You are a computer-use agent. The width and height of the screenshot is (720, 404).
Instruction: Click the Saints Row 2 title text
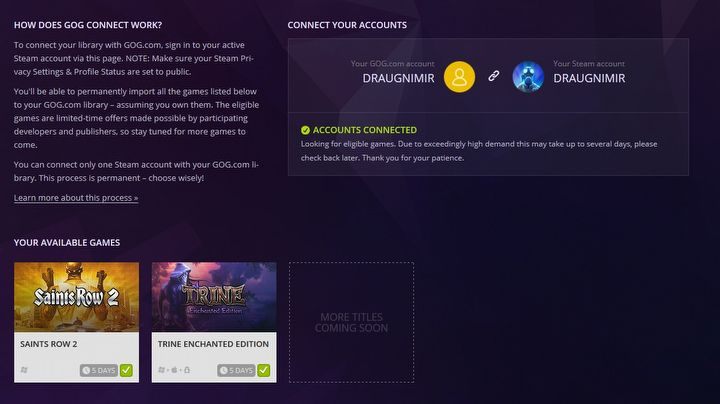coord(49,344)
